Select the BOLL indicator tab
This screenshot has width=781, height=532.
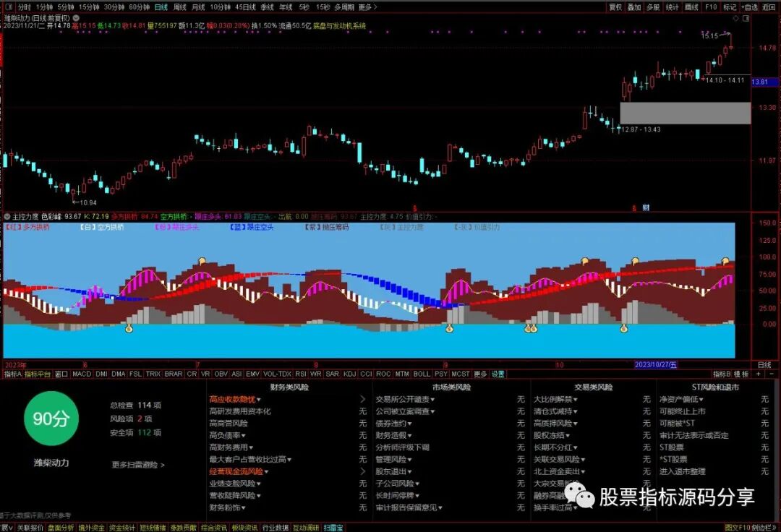point(422,374)
